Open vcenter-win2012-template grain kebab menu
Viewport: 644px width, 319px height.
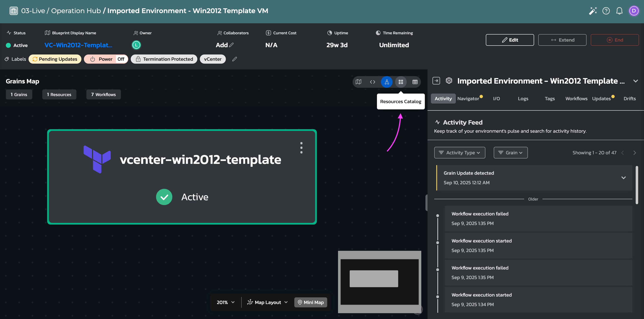pyautogui.click(x=301, y=148)
